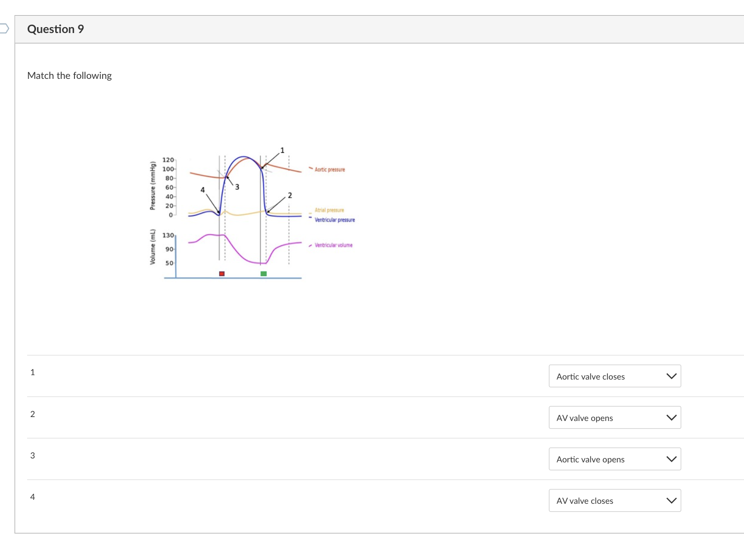Open the 'Aortic valve closes' dropdown
This screenshot has height=560, width=744.
615,376
